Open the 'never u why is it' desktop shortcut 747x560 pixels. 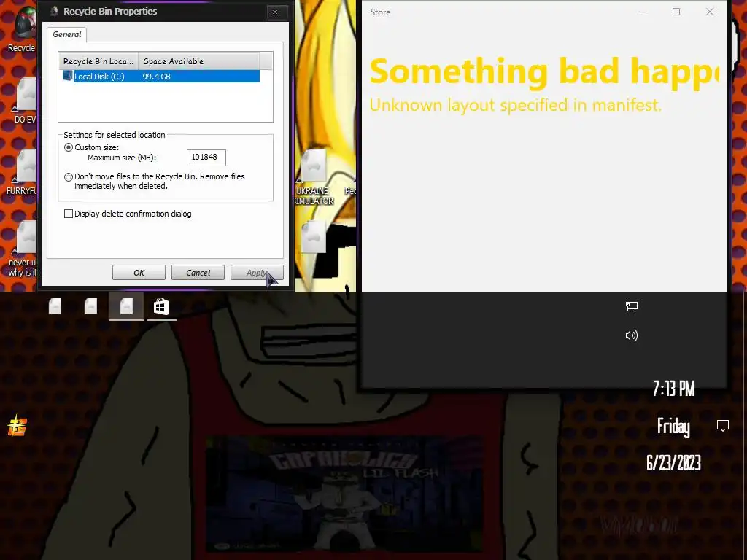[24, 248]
